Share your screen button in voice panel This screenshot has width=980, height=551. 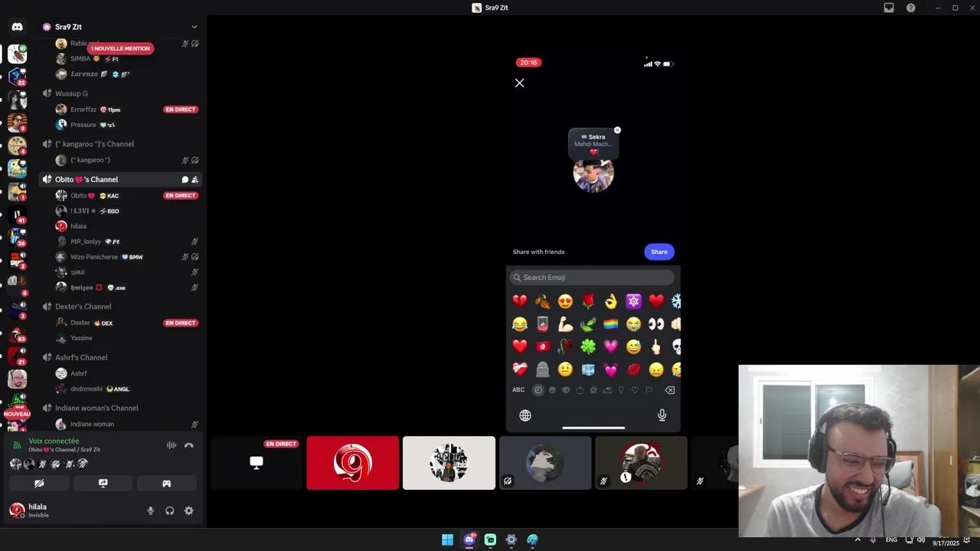103,483
